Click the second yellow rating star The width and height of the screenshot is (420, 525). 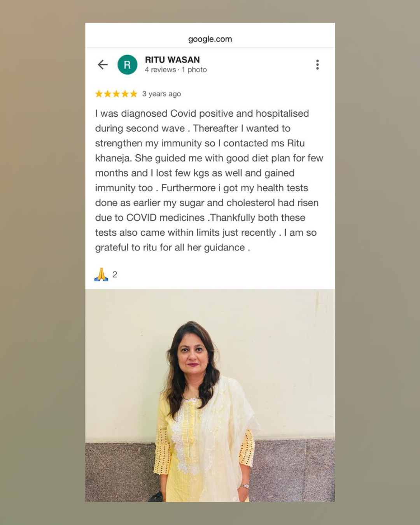coord(108,94)
